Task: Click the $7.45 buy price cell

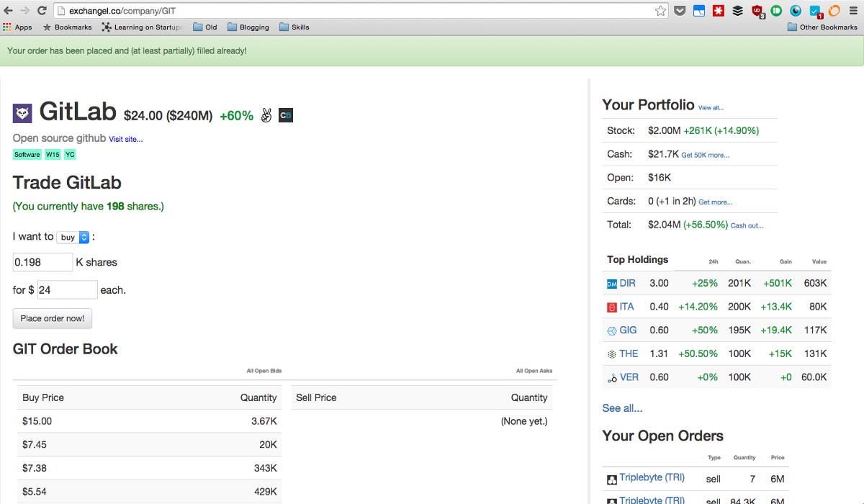Action: (x=35, y=445)
